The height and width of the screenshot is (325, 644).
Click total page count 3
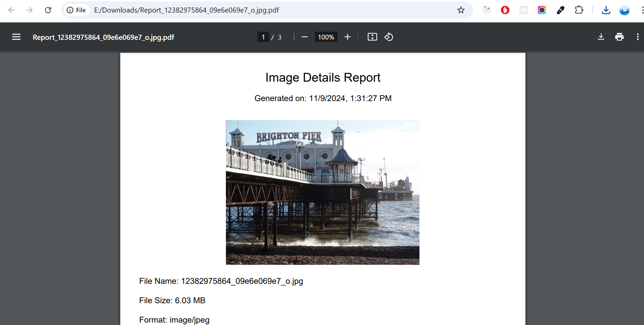[x=279, y=37]
